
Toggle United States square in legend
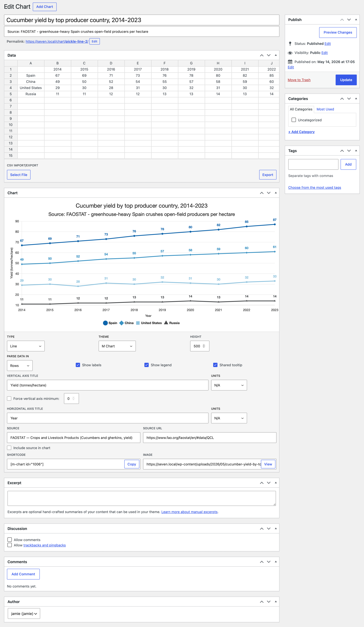click(x=138, y=323)
